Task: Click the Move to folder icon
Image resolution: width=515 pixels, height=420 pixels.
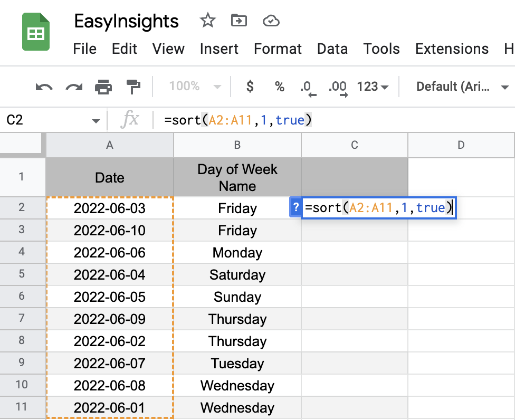Action: click(239, 21)
